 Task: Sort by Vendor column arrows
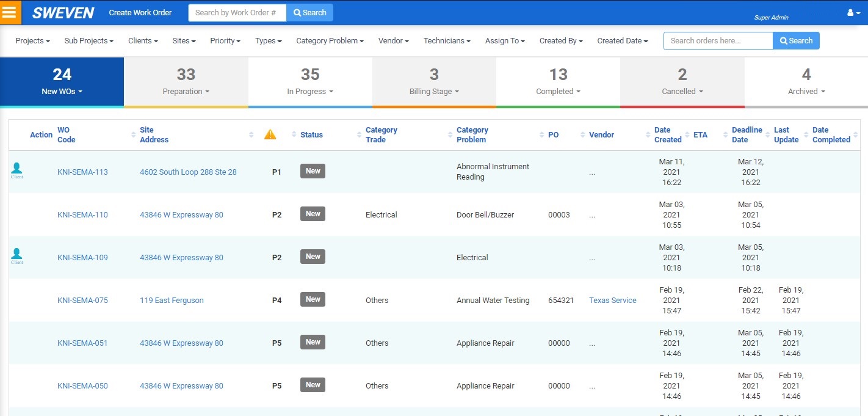(648, 135)
